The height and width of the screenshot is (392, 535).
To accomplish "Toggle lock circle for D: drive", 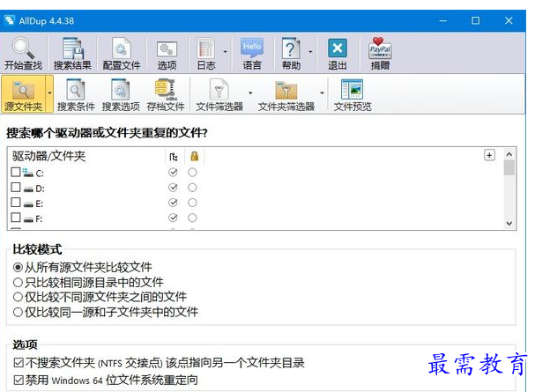I will [x=192, y=187].
